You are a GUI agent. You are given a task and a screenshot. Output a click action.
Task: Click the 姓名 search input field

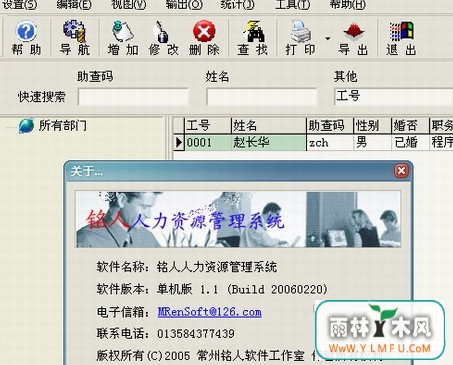coord(262,97)
